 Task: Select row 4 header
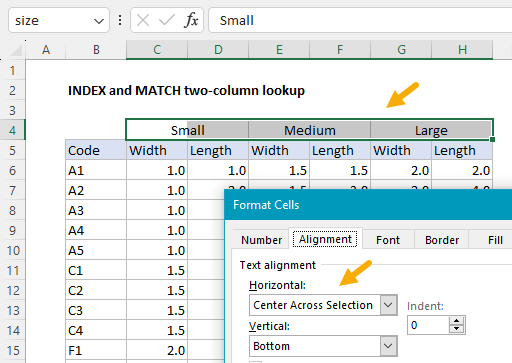click(13, 130)
